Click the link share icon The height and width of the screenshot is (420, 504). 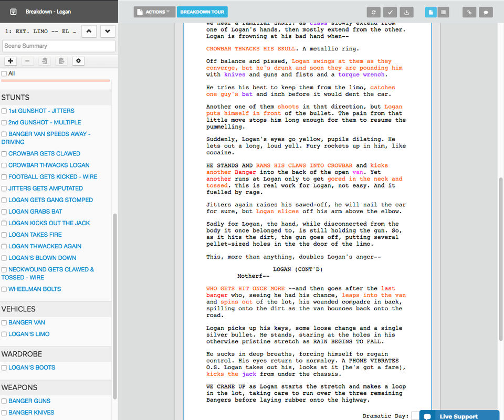point(469,12)
